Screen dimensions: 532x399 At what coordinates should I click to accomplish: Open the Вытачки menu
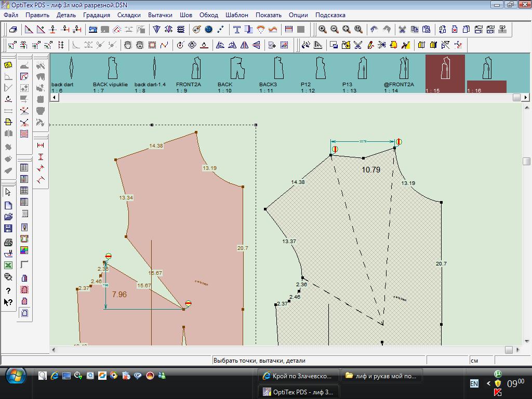pos(160,15)
